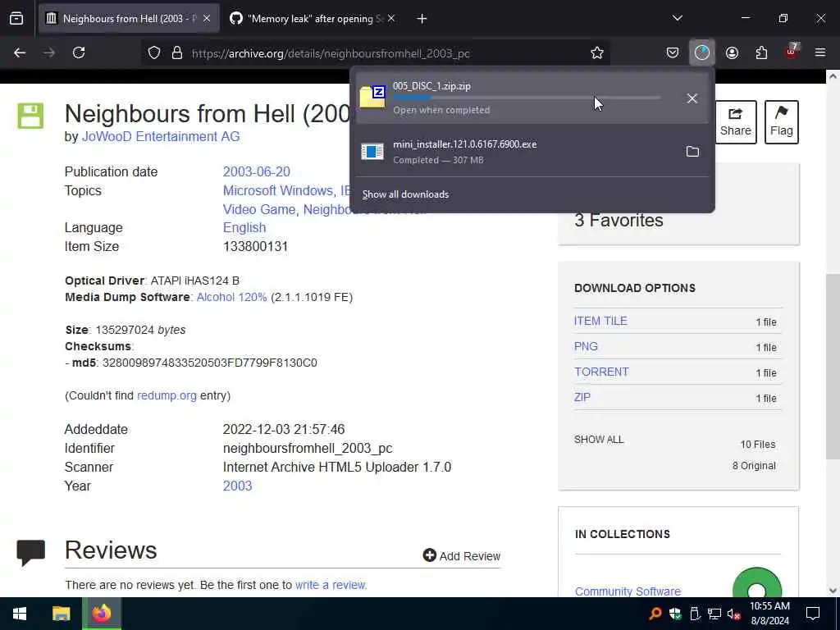Open the Community Software collection link
Viewport: 840px width, 630px height.
tap(628, 591)
